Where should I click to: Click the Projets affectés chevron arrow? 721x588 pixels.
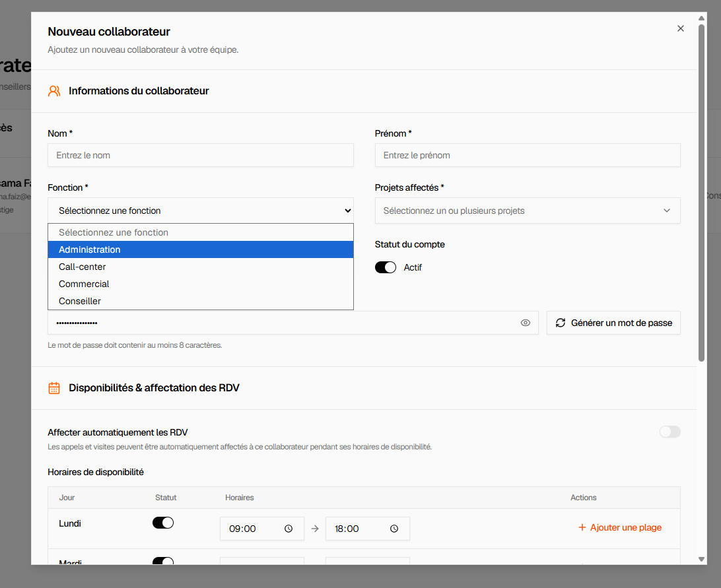tap(667, 211)
